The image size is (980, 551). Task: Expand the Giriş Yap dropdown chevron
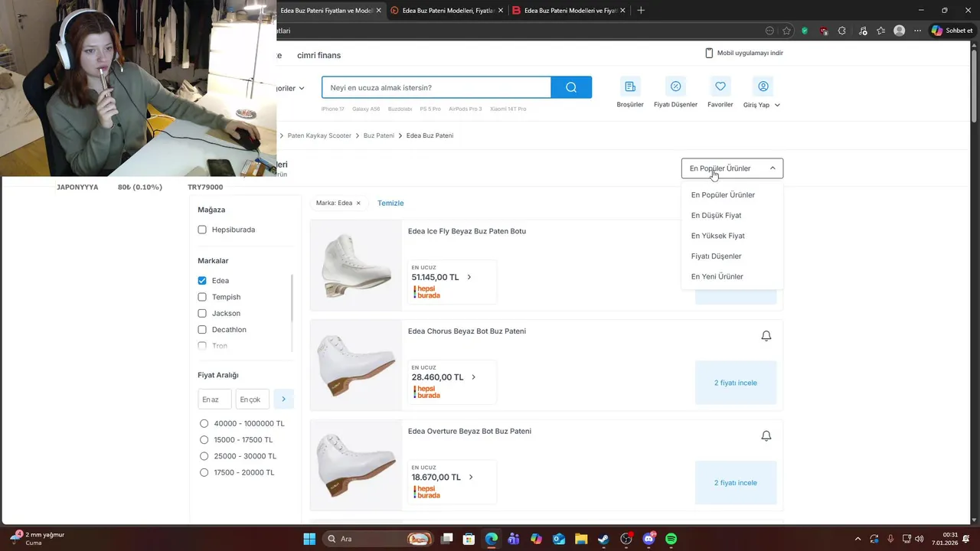(x=777, y=105)
